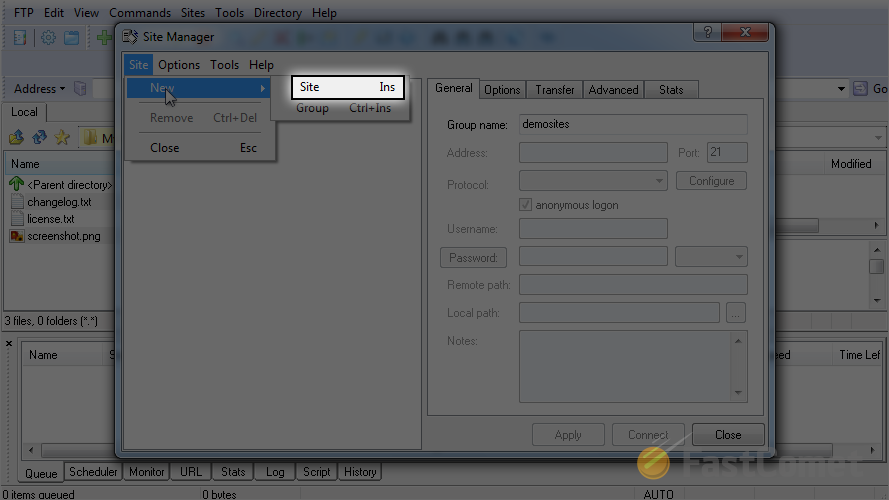This screenshot has width=889, height=500.
Task: Click the Site Manager help question icon
Action: pyautogui.click(x=708, y=32)
